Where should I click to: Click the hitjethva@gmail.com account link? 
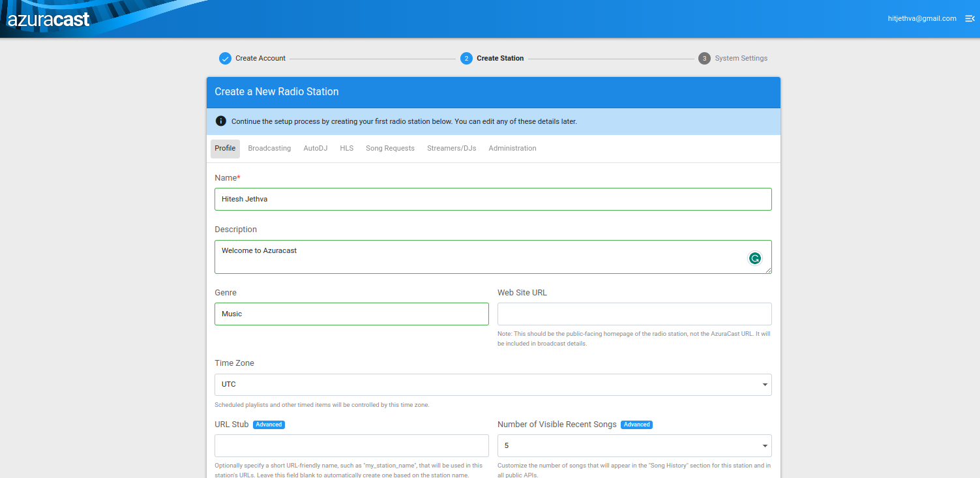[921, 19]
